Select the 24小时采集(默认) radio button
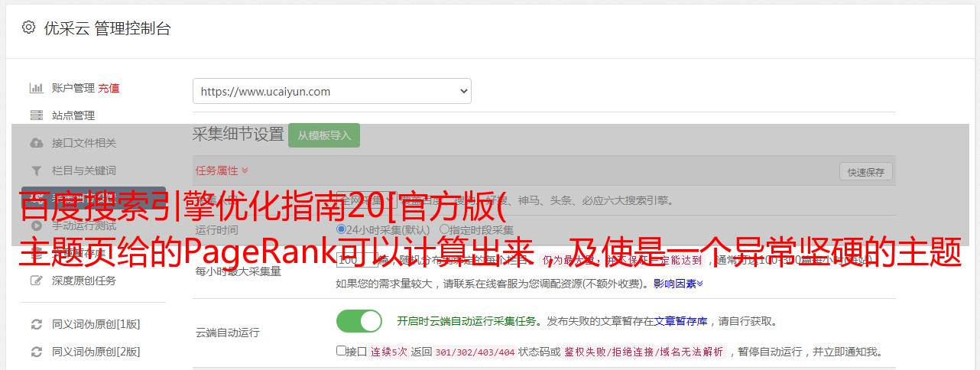The height and width of the screenshot is (370, 980). point(342,229)
